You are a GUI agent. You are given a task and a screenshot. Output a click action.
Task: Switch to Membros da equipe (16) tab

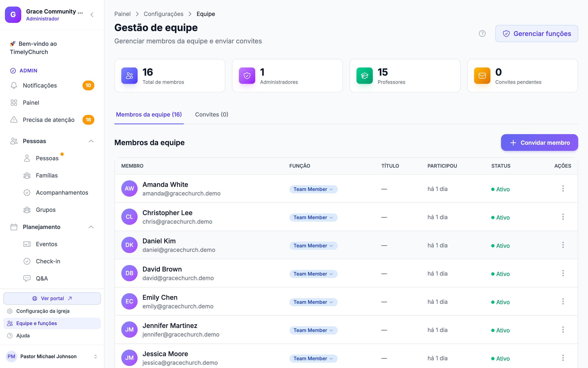click(x=149, y=114)
